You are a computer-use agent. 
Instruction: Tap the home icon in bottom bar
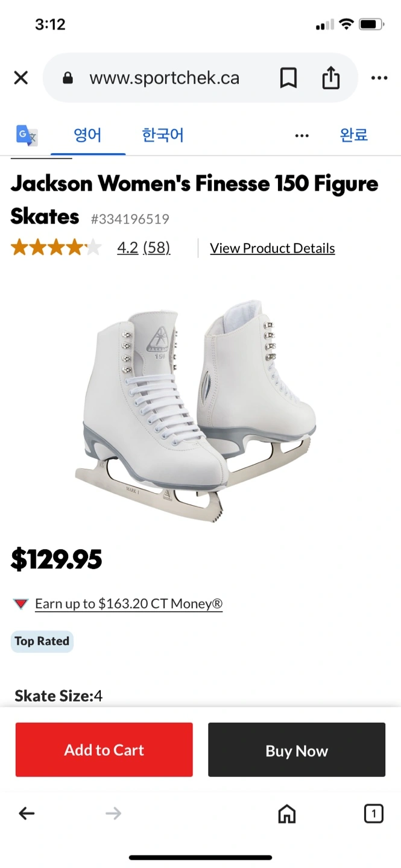[x=287, y=814]
